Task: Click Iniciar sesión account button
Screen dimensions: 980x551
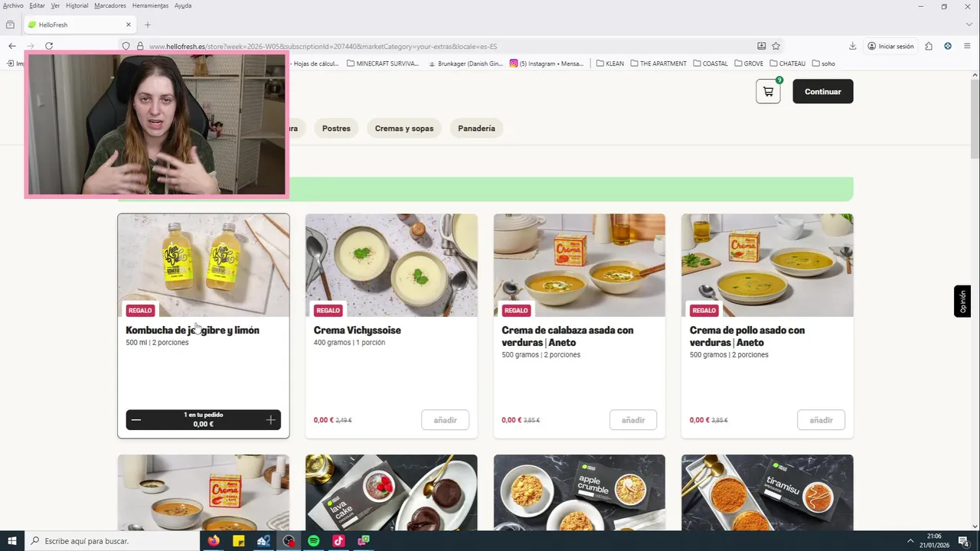Action: (890, 46)
